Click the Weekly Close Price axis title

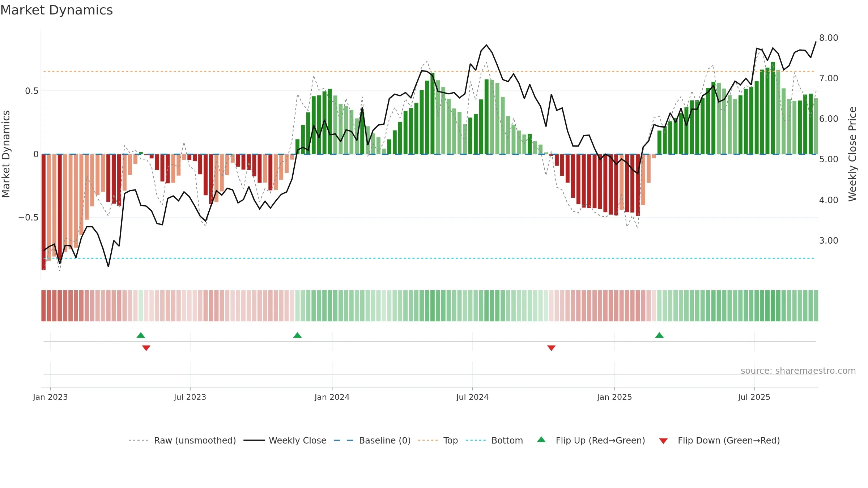tap(852, 154)
